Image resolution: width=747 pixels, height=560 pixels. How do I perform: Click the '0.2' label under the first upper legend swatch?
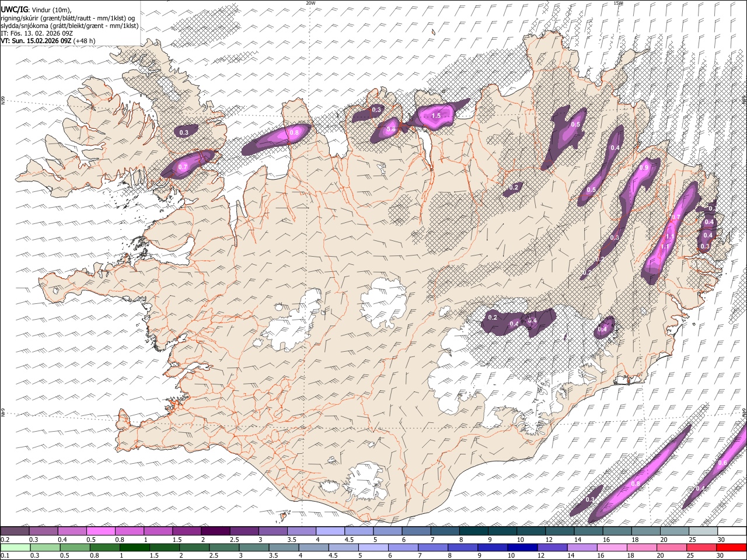[x=5, y=540]
